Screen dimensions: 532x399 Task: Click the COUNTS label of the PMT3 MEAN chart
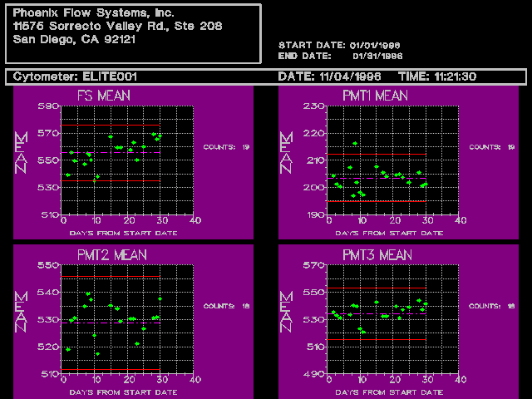coord(485,306)
